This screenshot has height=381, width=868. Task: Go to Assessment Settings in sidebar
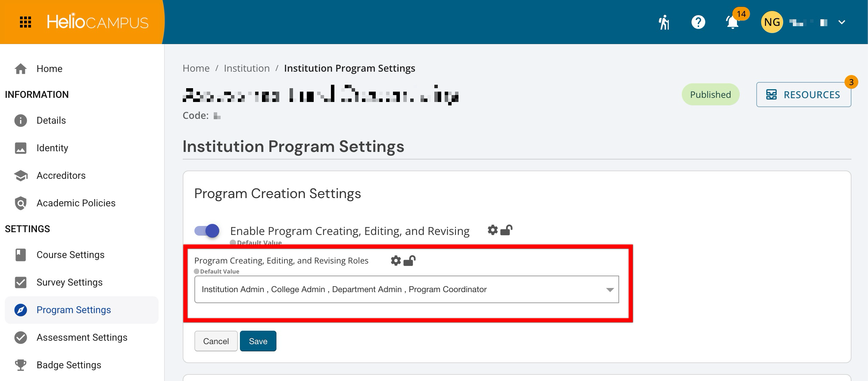pos(82,337)
